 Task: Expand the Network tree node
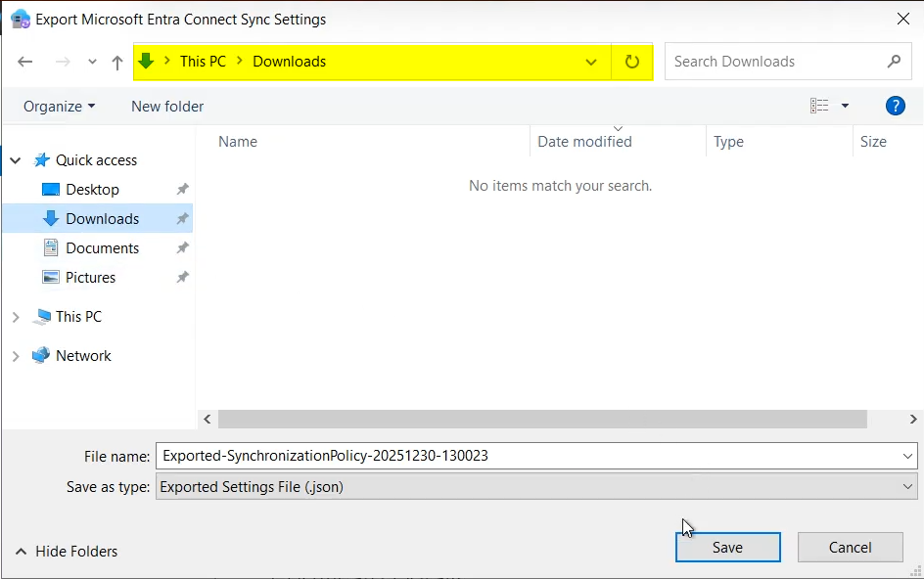[16, 356]
